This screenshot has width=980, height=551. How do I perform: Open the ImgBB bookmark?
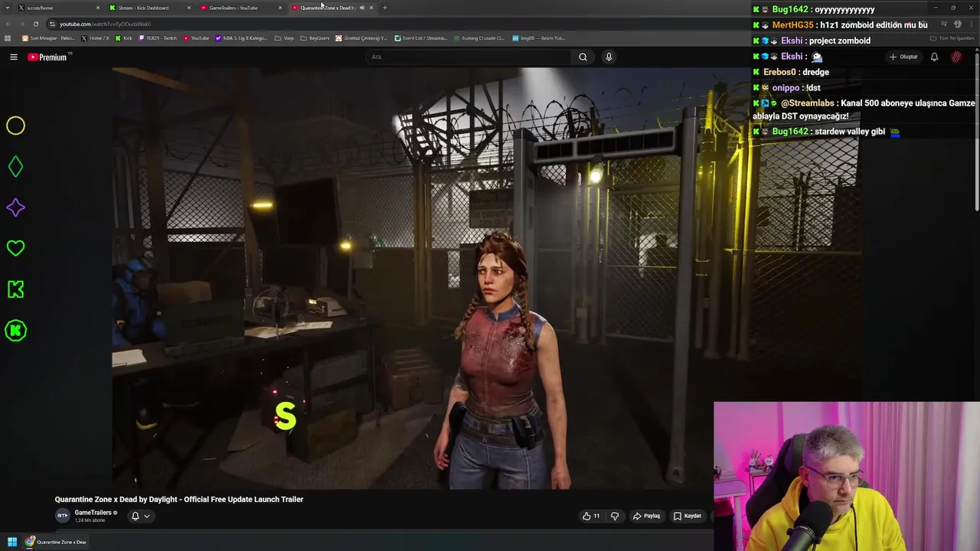pyautogui.click(x=538, y=37)
